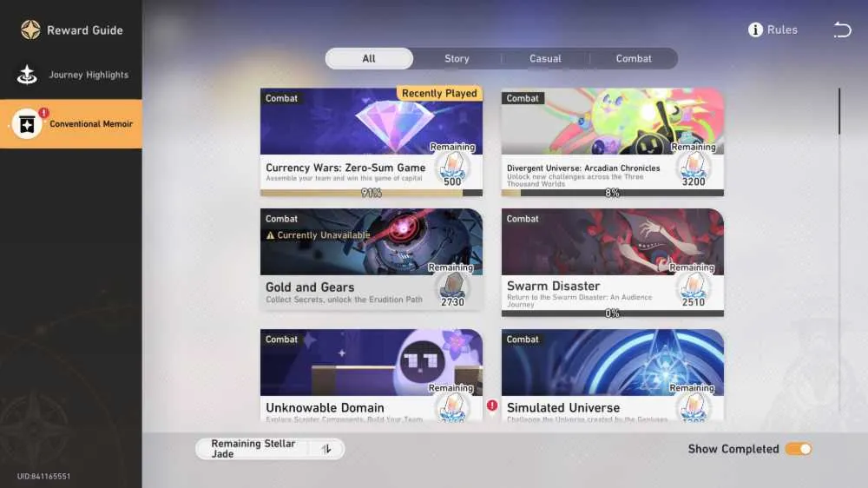This screenshot has width=868, height=488.
Task: Select the All filter tab
Action: click(369, 59)
